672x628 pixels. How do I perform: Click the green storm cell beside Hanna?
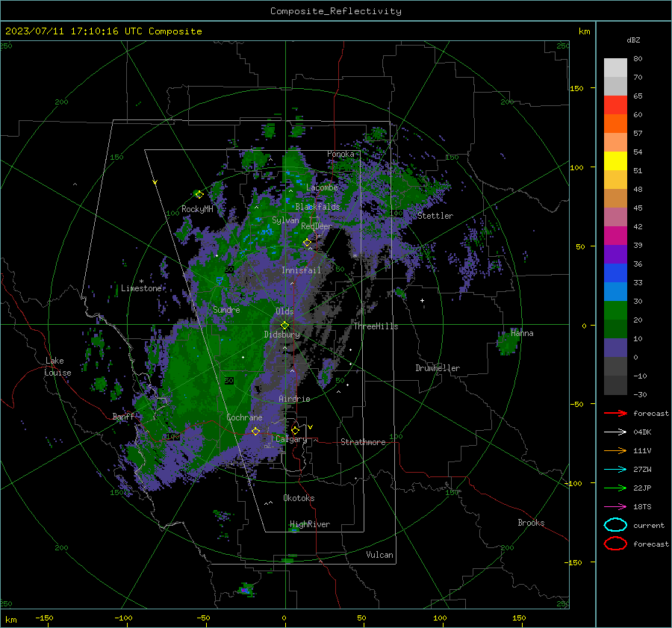click(x=507, y=343)
